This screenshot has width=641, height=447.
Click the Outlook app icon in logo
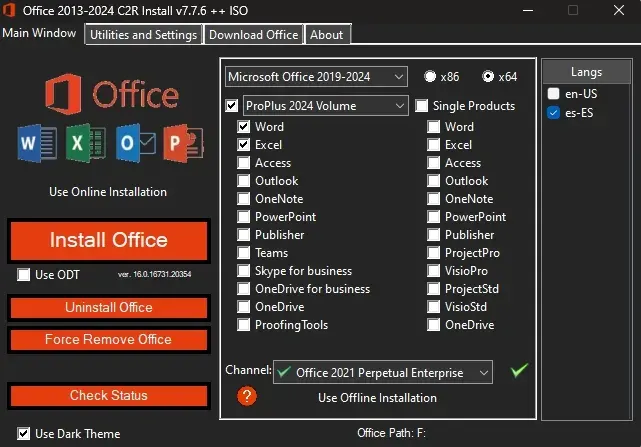click(x=135, y=143)
